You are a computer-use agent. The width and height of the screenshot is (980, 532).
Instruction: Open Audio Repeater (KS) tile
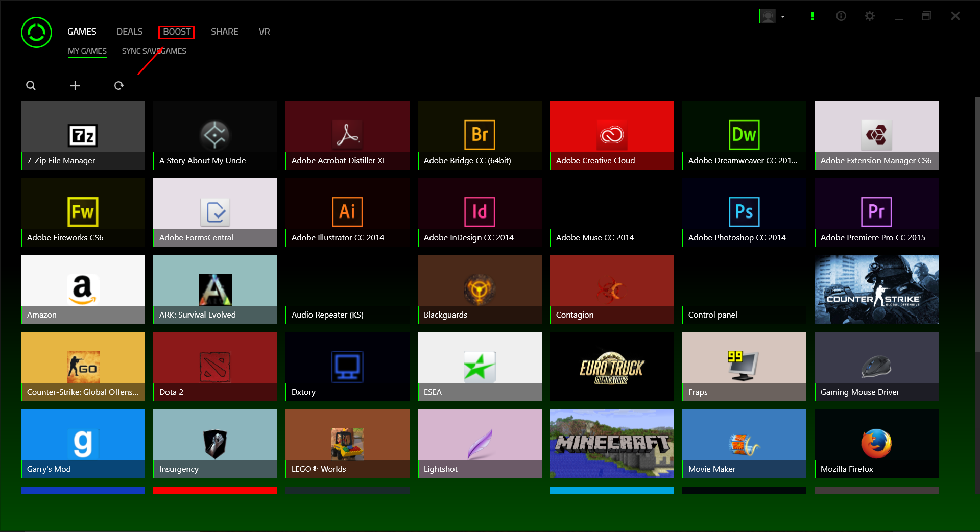coord(347,289)
